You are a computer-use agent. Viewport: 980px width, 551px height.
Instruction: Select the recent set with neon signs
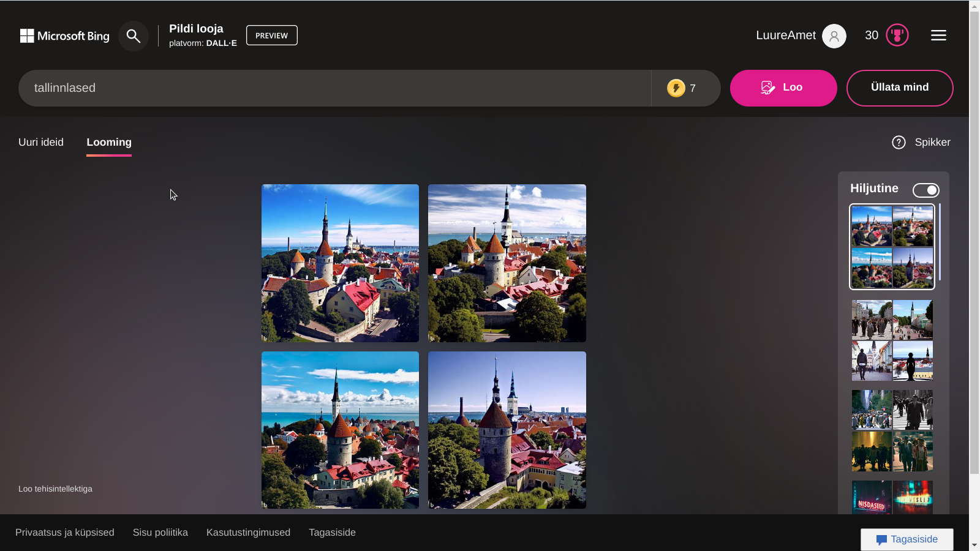892,497
